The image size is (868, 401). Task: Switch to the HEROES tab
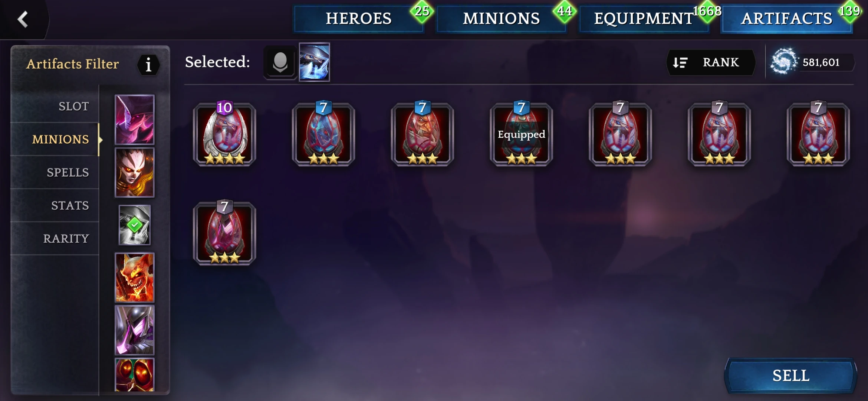358,19
